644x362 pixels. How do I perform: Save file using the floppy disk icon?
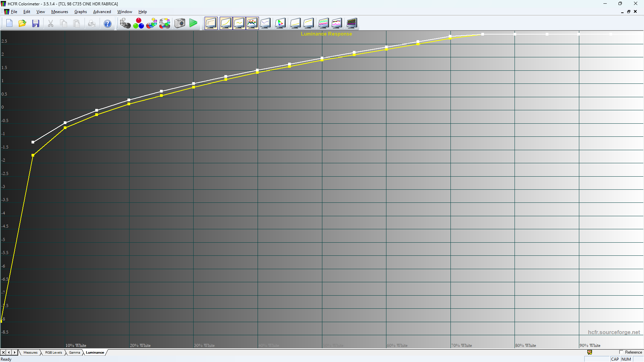tap(36, 23)
